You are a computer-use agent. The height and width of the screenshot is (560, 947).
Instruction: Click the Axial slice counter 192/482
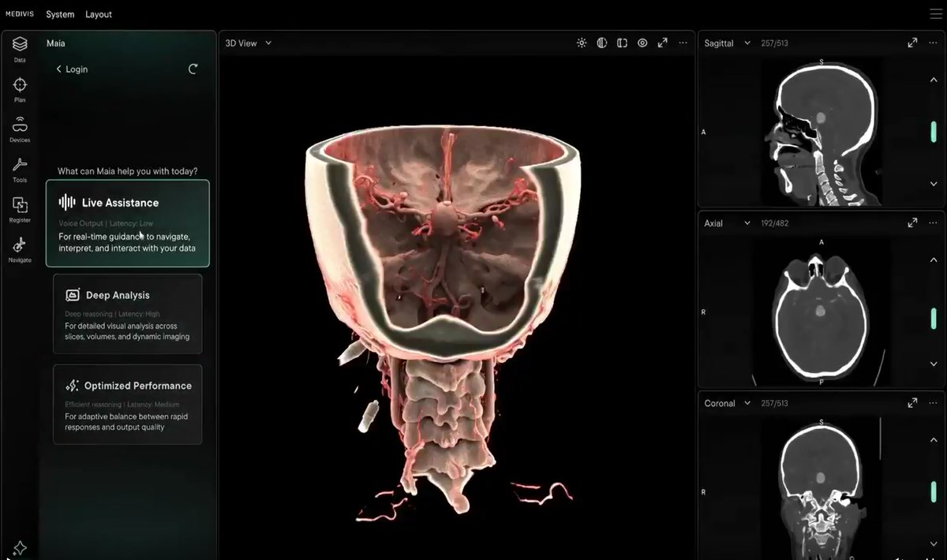coord(773,223)
